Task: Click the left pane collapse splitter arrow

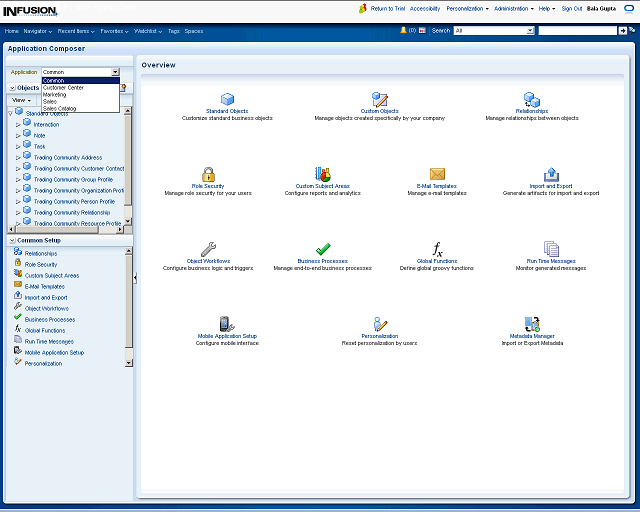Action: pyautogui.click(x=135, y=278)
